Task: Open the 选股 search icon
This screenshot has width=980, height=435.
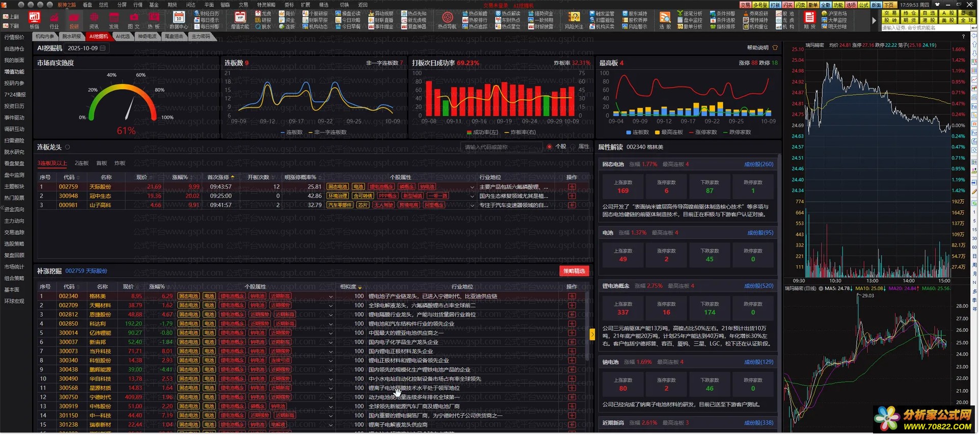Action: [665, 17]
